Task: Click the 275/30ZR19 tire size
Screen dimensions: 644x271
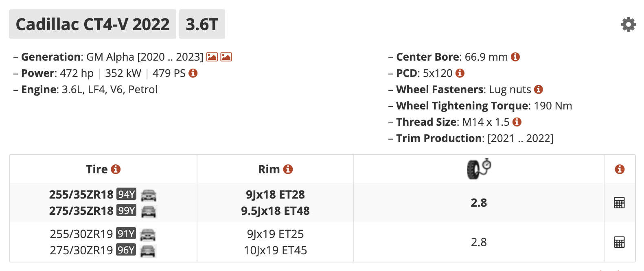Action: coord(81,250)
